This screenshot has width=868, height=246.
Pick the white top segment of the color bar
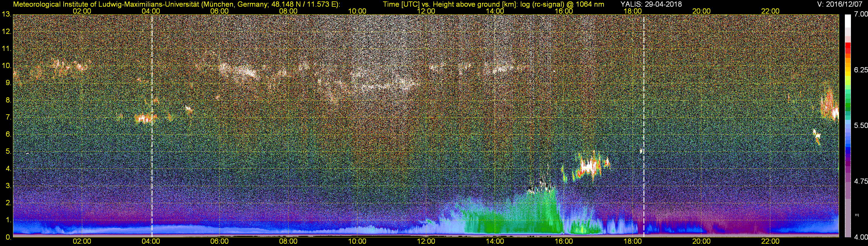tap(847, 21)
